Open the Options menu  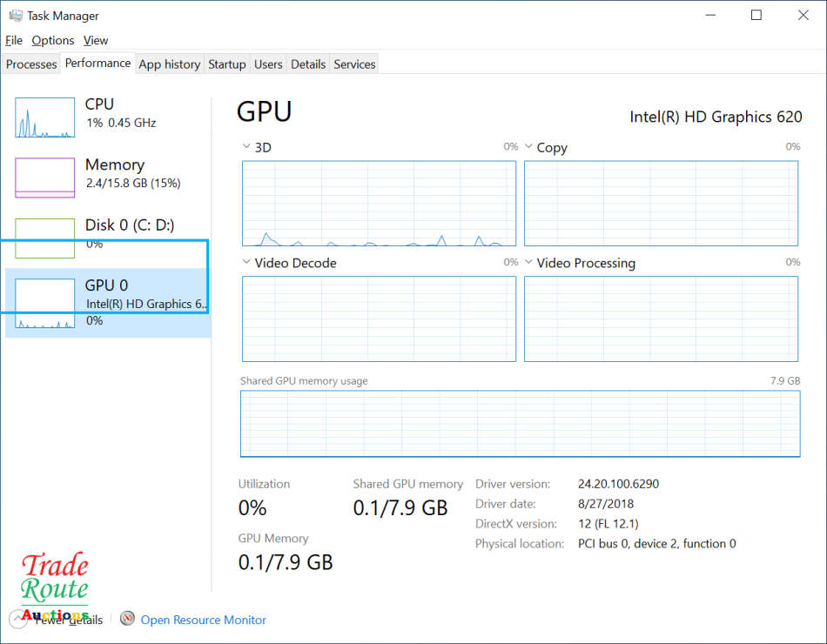[53, 40]
